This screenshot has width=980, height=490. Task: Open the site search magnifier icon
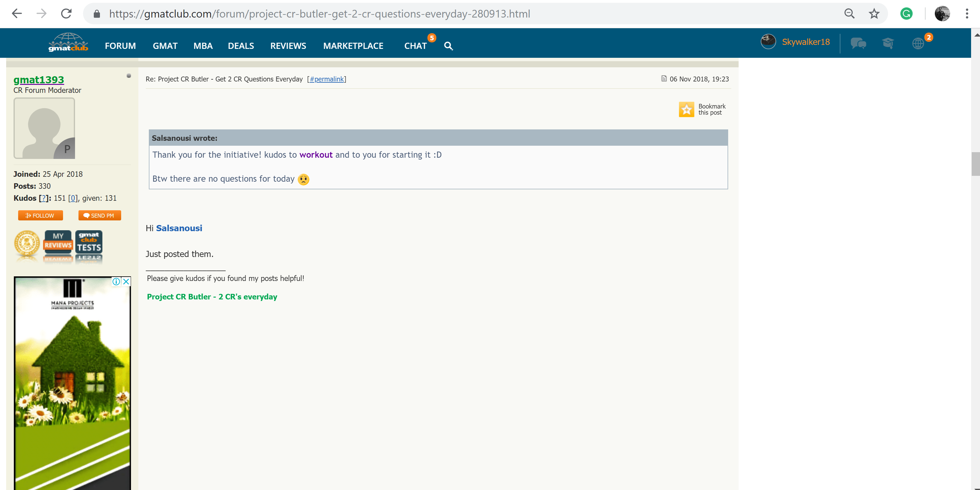pyautogui.click(x=448, y=46)
